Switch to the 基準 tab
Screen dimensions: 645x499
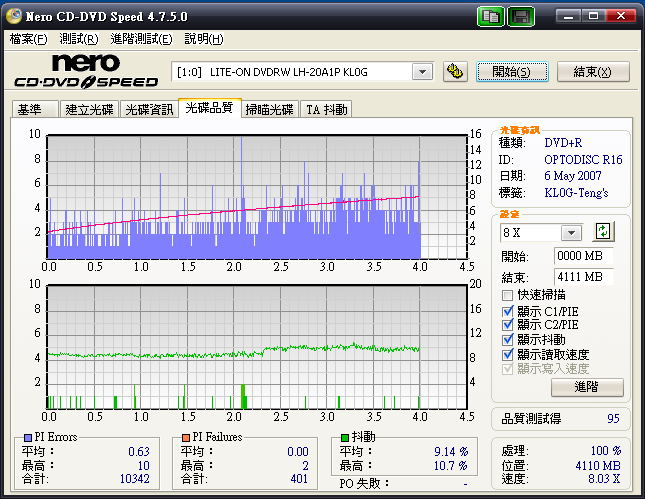click(35, 109)
